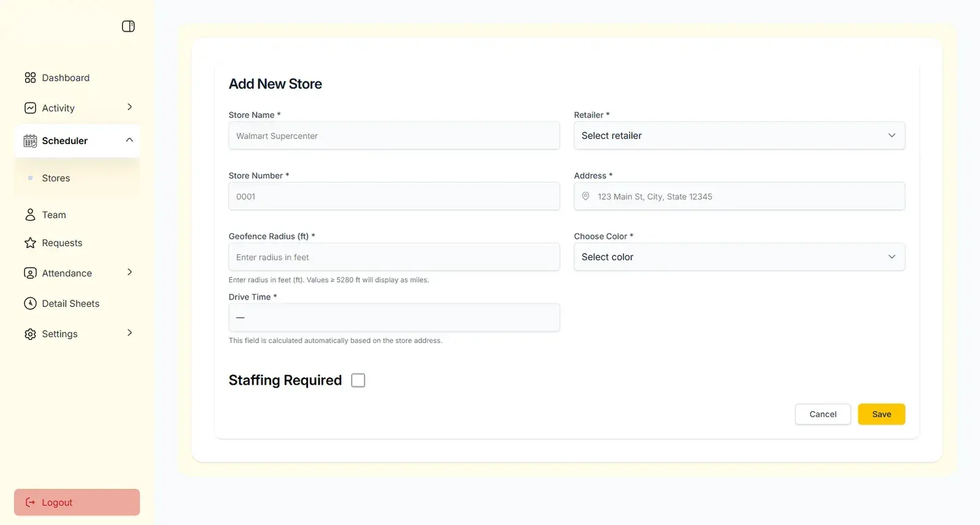The height and width of the screenshot is (525, 980).
Task: Click the Logout button
Action: pos(77,502)
